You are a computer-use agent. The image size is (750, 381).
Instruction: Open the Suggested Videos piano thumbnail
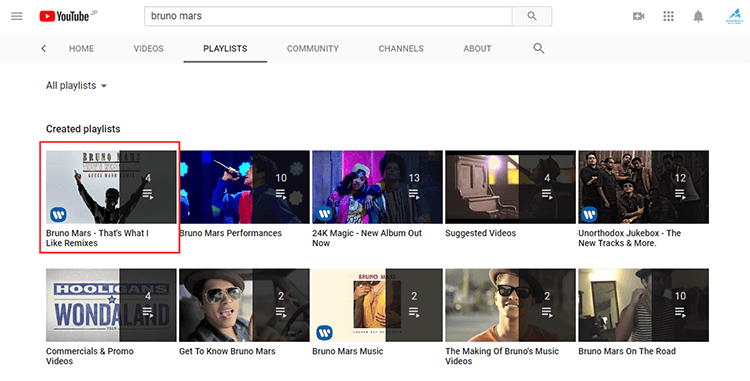click(x=510, y=187)
